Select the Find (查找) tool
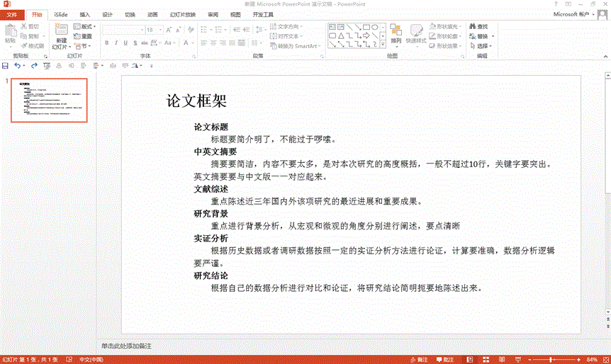This screenshot has height=364, width=611. coord(478,27)
